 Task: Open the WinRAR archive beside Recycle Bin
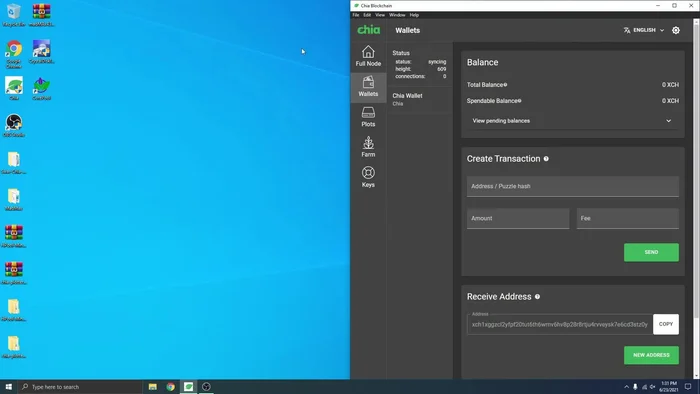(x=42, y=15)
